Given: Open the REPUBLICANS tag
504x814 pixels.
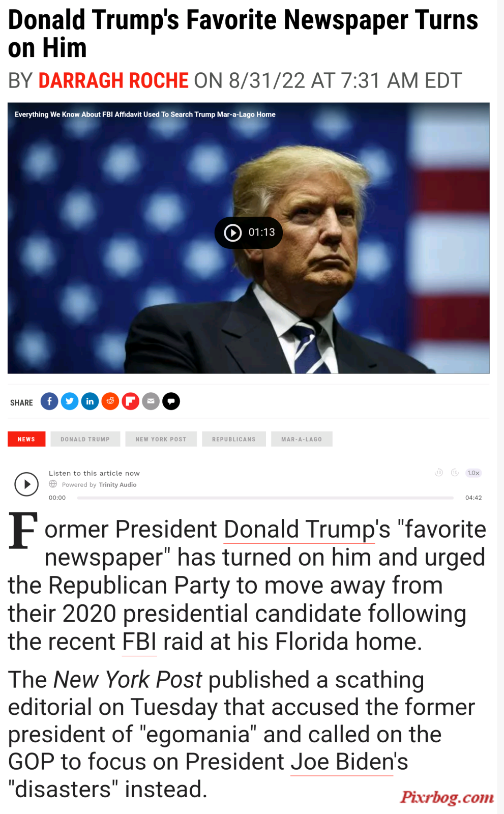Looking at the screenshot, I should [234, 439].
